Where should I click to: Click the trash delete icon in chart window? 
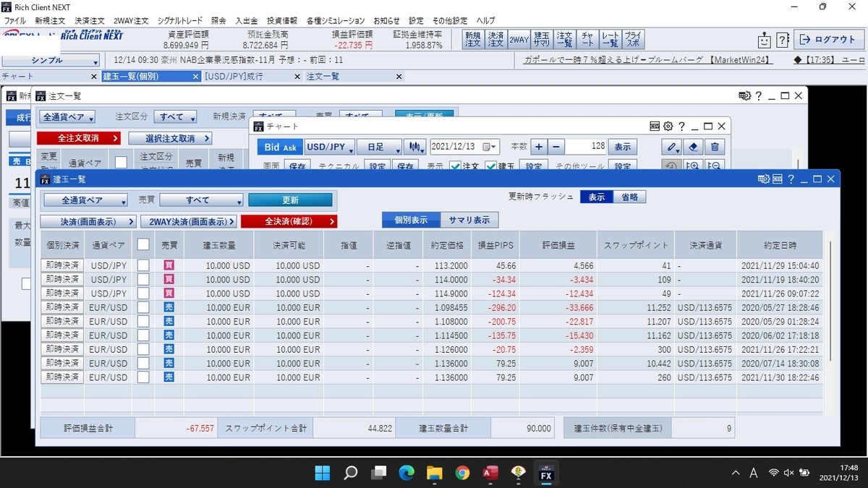715,147
